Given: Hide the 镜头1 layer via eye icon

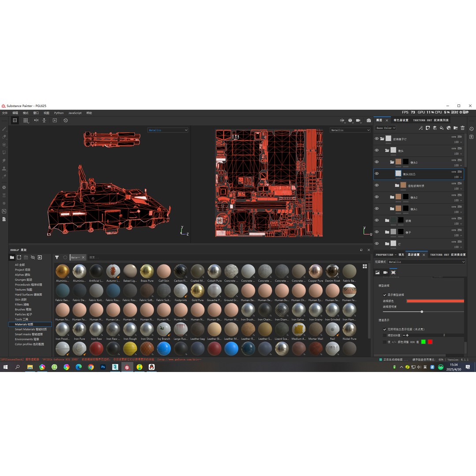Looking at the screenshot, I should click(x=377, y=208).
